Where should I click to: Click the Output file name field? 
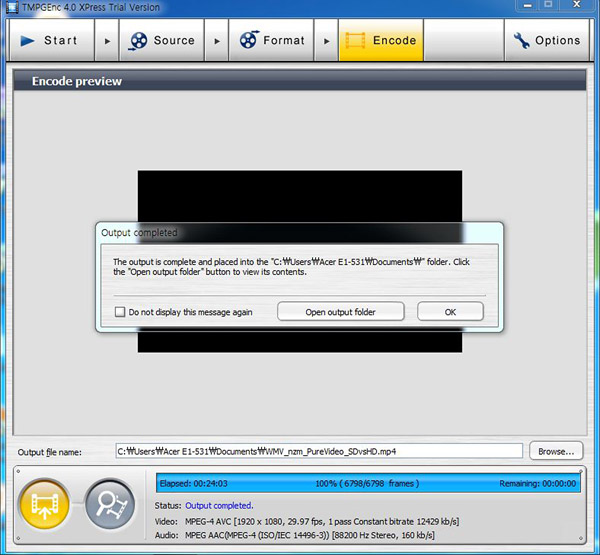click(x=319, y=451)
